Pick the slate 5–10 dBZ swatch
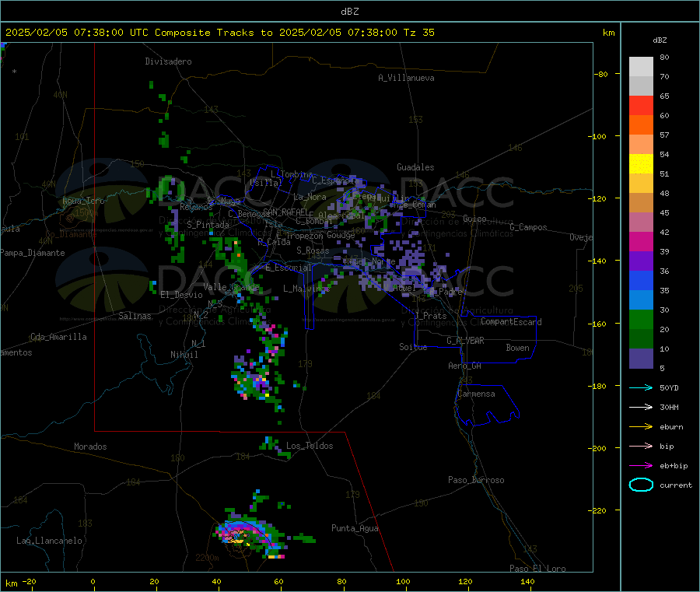Screen dimensions: 700x592 pos(641,359)
